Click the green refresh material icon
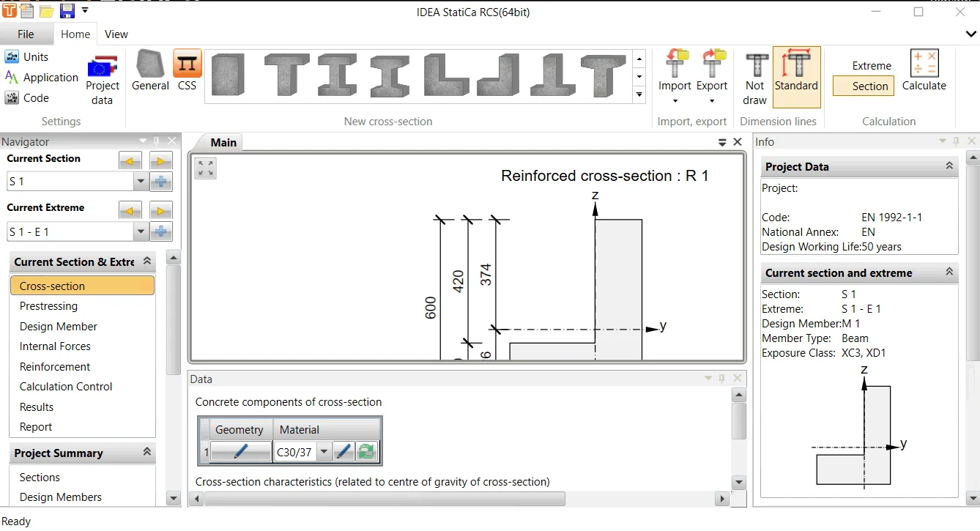 366,452
